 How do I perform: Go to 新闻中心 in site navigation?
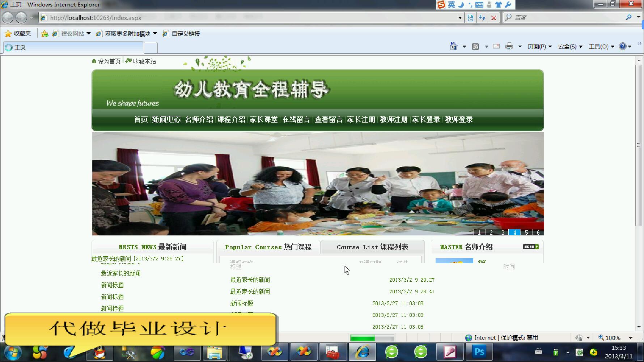pos(166,119)
